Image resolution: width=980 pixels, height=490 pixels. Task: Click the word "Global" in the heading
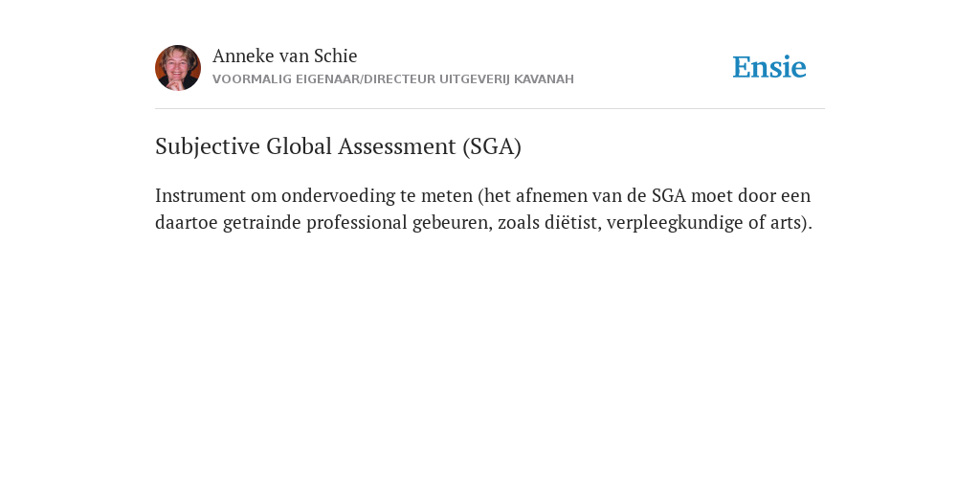pos(300,146)
